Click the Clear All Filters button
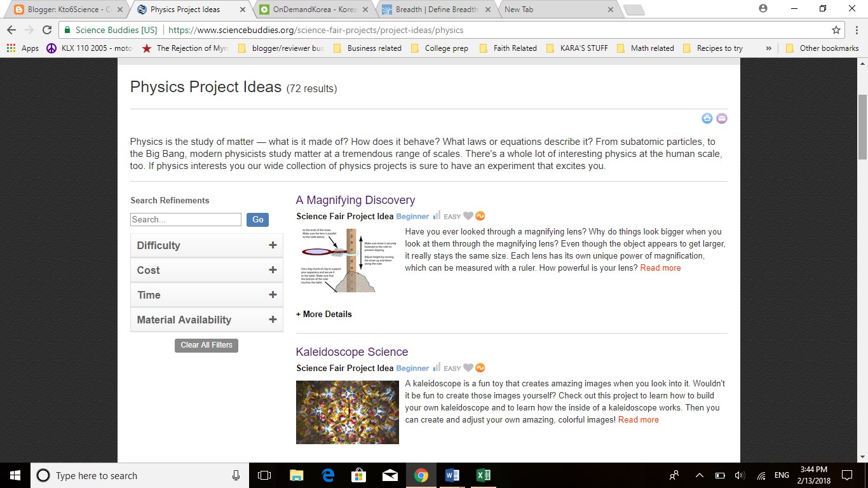The image size is (868, 488). (207, 345)
